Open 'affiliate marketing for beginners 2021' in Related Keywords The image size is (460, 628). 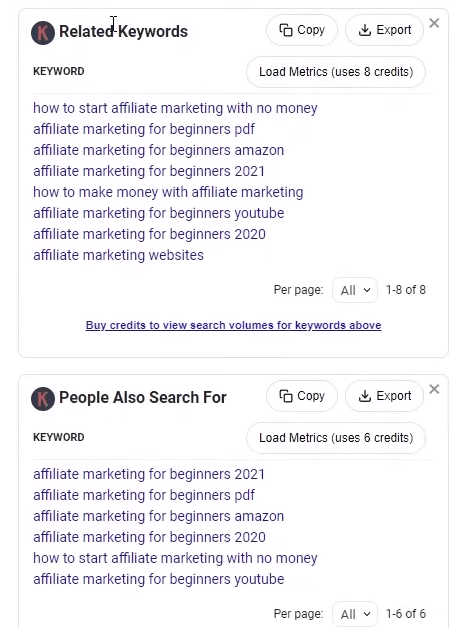[149, 171]
